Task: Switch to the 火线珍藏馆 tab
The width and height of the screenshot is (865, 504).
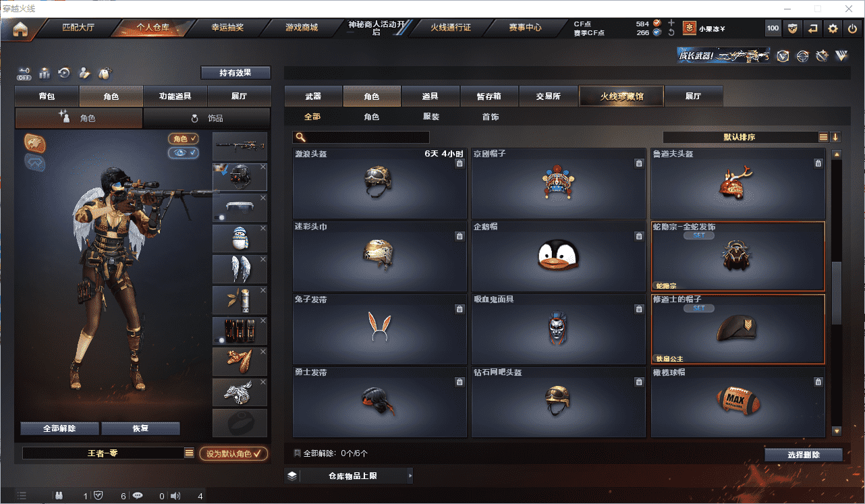Action: [621, 96]
